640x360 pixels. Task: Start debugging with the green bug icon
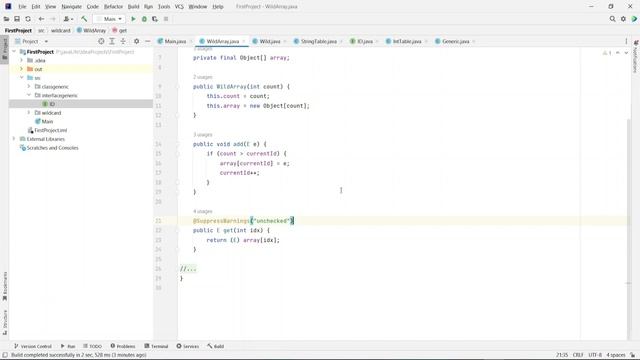[144, 19]
